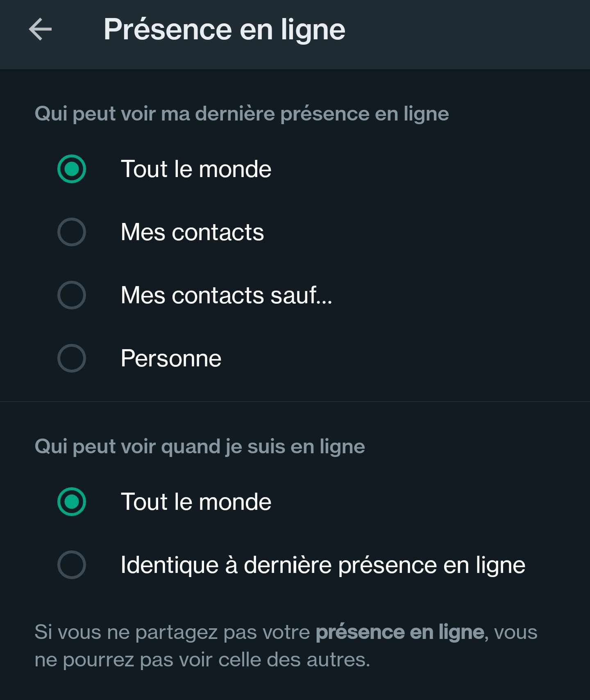Click the "Présence en ligne" page title
The height and width of the screenshot is (700, 590).
pos(224,30)
